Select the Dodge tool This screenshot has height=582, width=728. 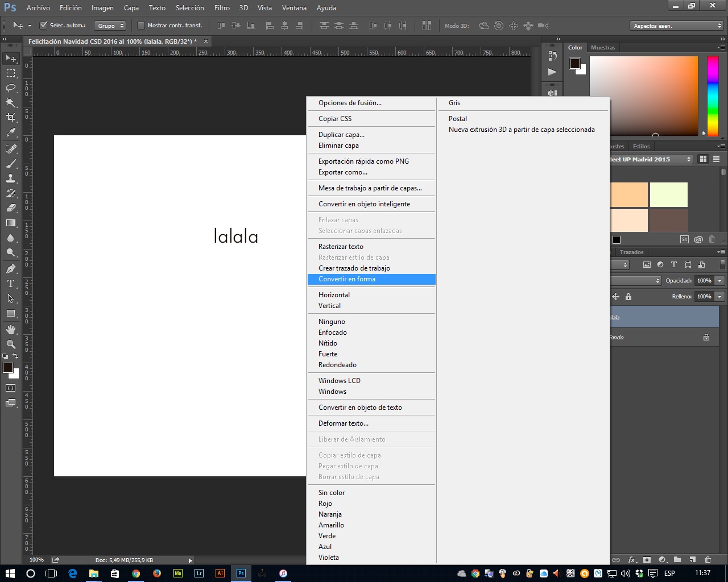pos(11,252)
